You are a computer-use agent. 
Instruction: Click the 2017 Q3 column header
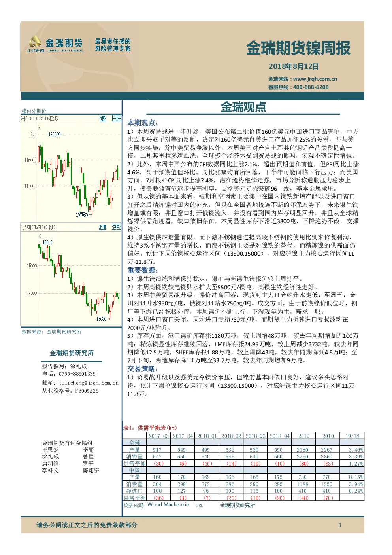158,436
